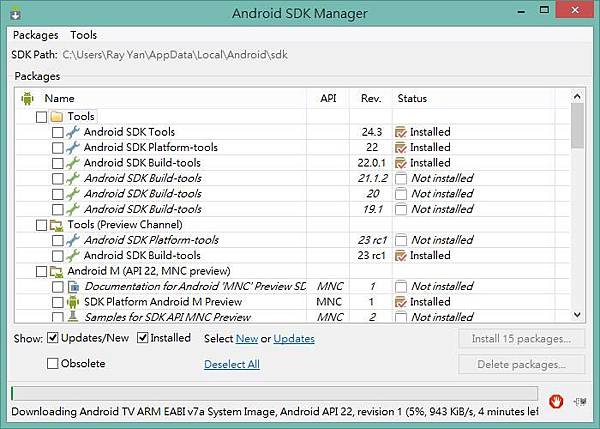This screenshot has width=600, height=429.
Task: Select the Tools tree row label
Action: (81, 116)
